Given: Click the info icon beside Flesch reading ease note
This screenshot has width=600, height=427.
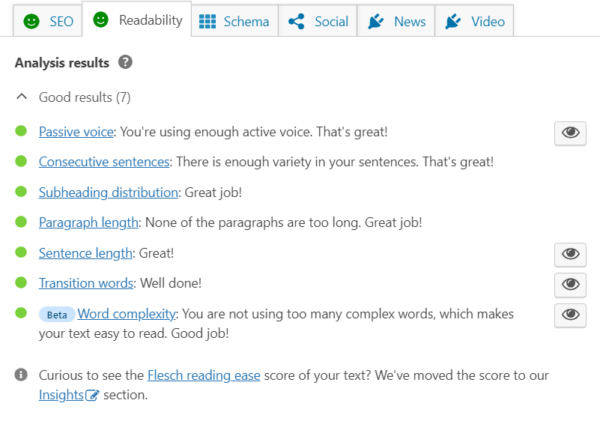Looking at the screenshot, I should coord(21,375).
